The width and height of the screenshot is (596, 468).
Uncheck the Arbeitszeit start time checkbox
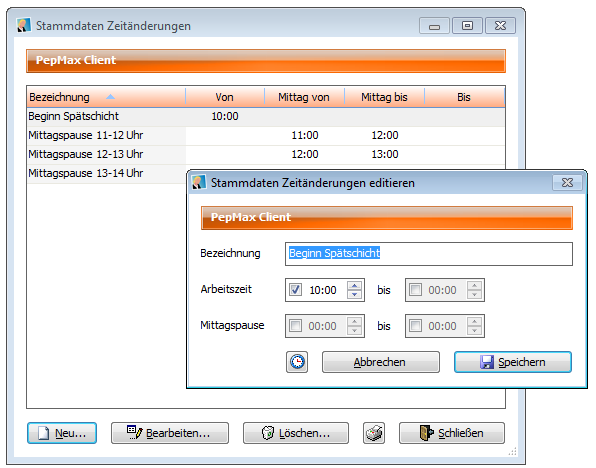click(x=295, y=290)
